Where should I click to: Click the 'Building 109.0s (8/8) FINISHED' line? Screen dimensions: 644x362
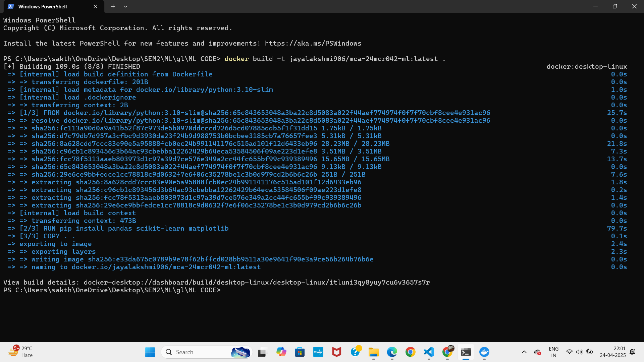(72, 67)
